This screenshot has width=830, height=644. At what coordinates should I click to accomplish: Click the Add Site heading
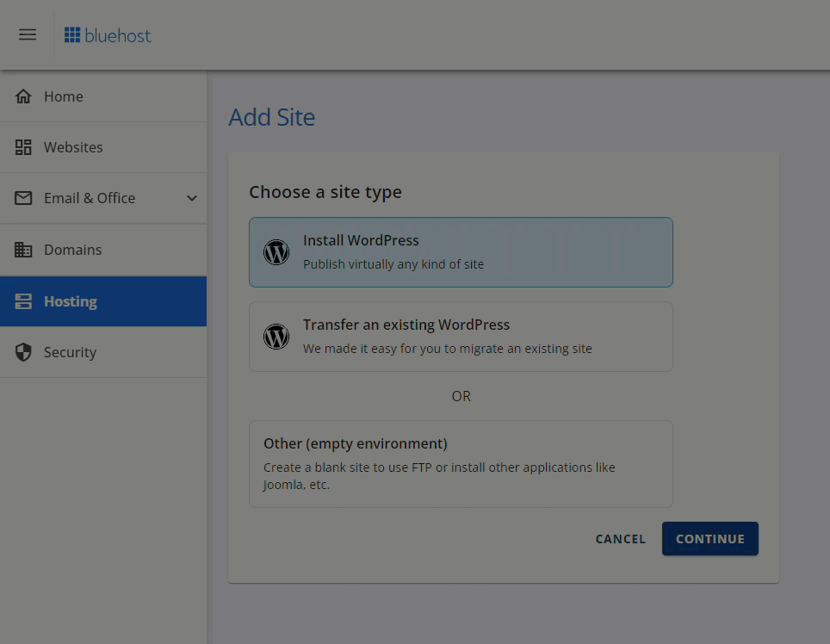(271, 117)
